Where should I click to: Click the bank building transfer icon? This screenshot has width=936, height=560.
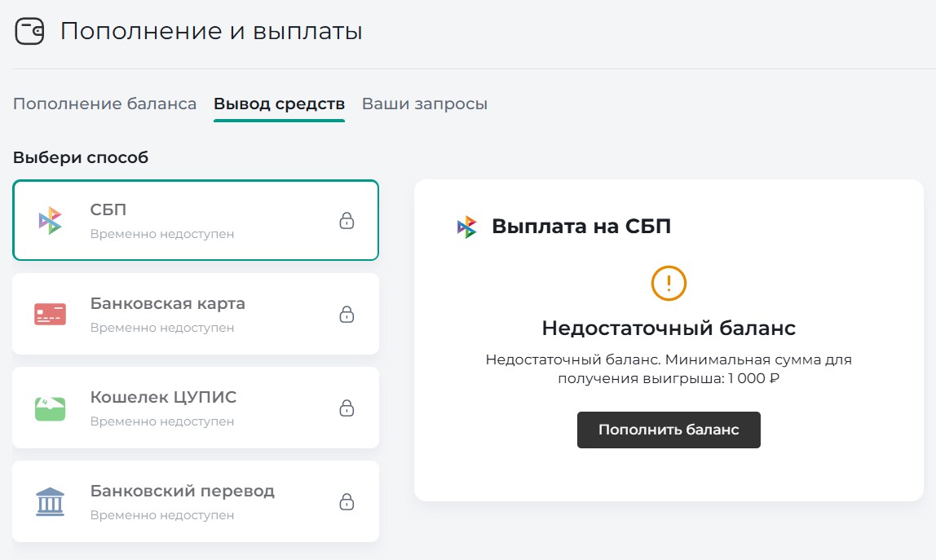coord(50,502)
